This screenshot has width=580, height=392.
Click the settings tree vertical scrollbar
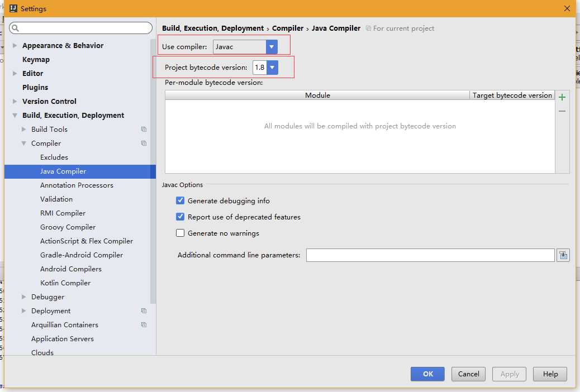(x=153, y=172)
